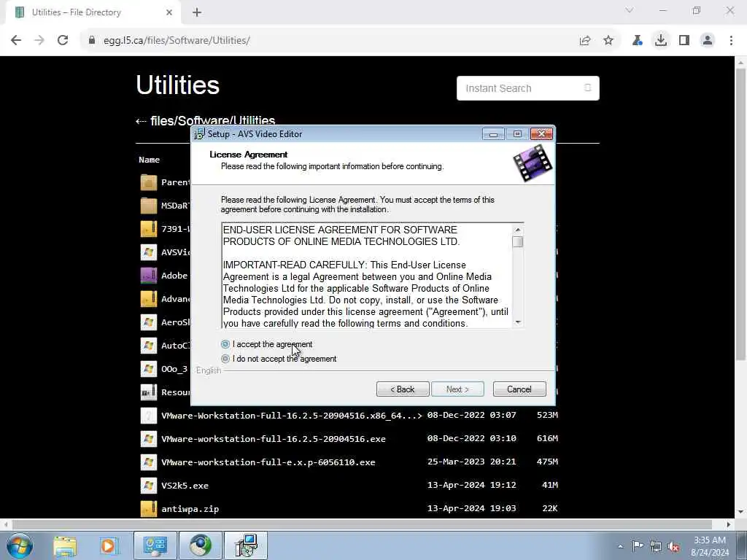This screenshot has width=747, height=560.
Task: Open a new tab with the plus button
Action: pos(197,12)
